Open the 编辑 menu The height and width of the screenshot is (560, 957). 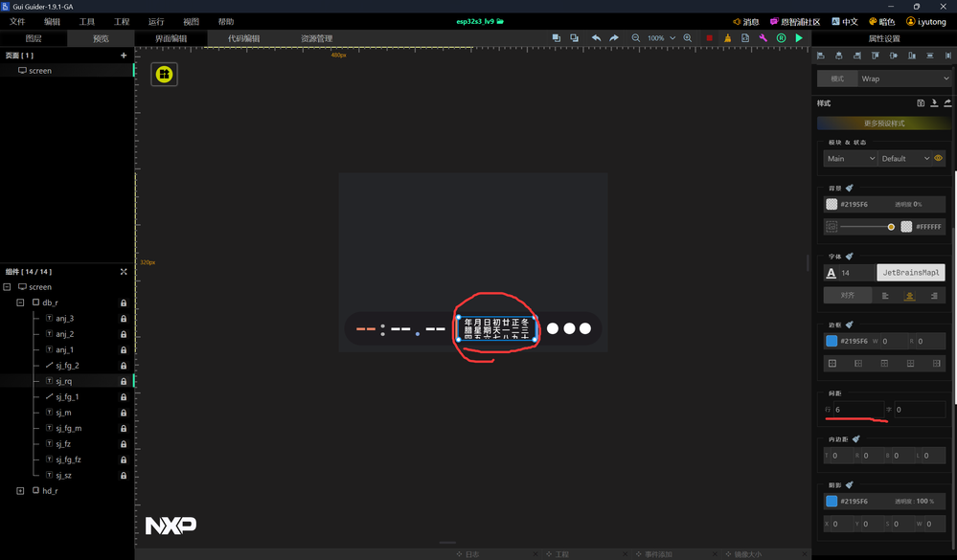pyautogui.click(x=52, y=21)
